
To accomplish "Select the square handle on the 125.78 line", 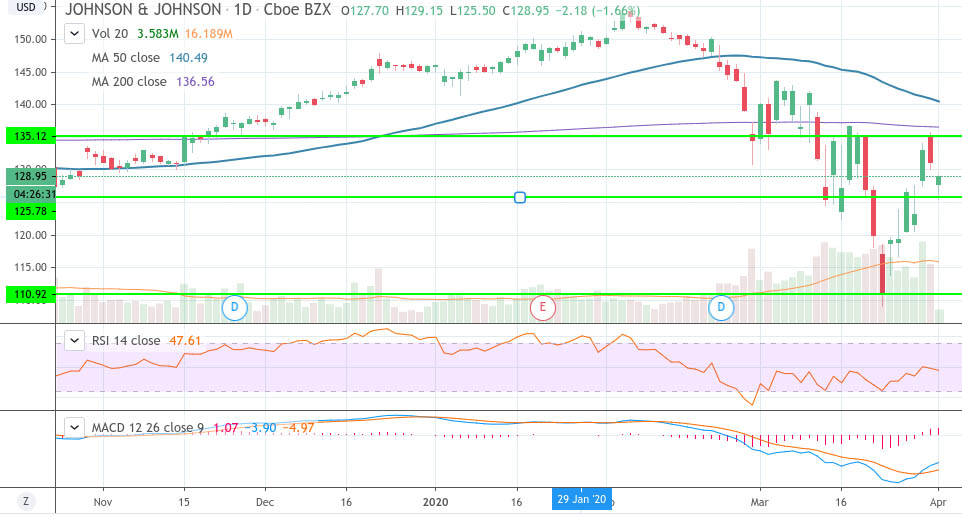I will 520,197.
